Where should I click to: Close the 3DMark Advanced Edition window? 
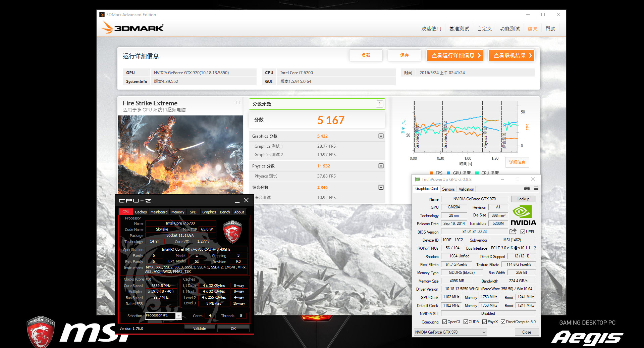coord(558,14)
